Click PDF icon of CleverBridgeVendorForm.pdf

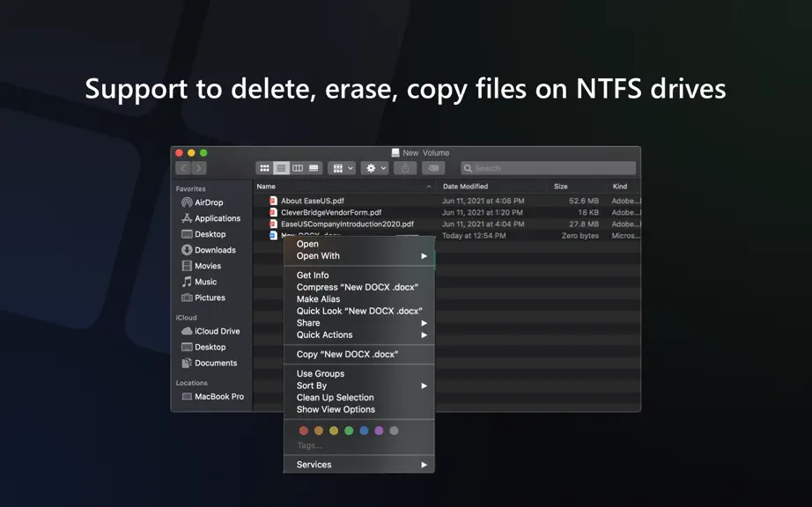pos(273,212)
